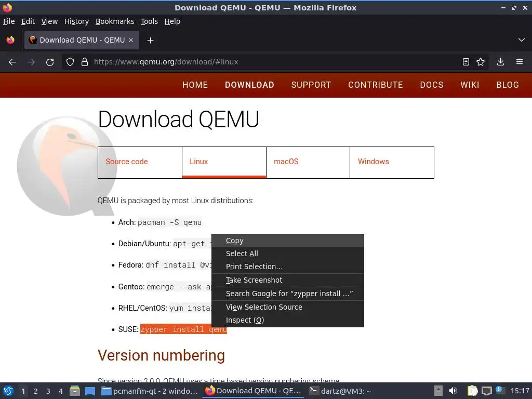Image resolution: width=532 pixels, height=399 pixels.
Task: Go back using the back arrow
Action: (x=12, y=62)
